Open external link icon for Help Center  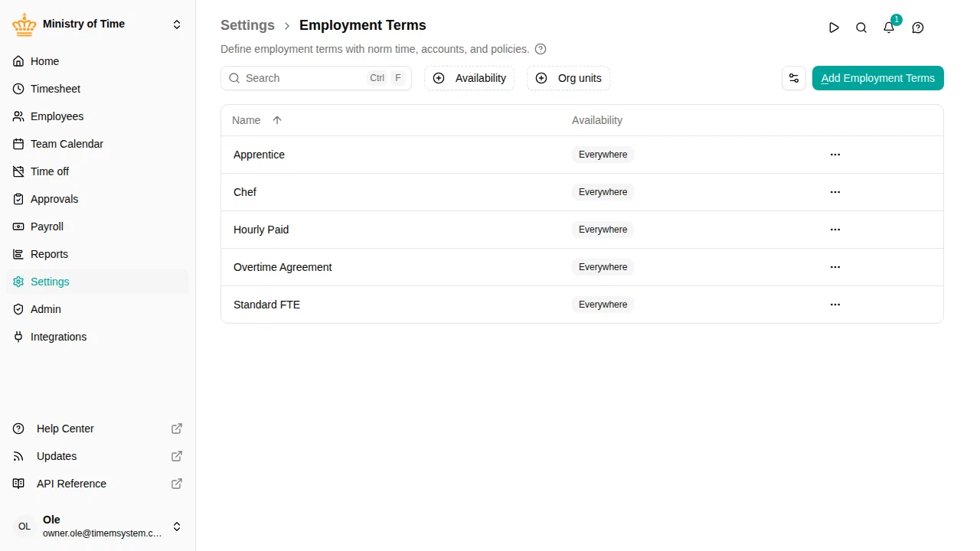[177, 429]
